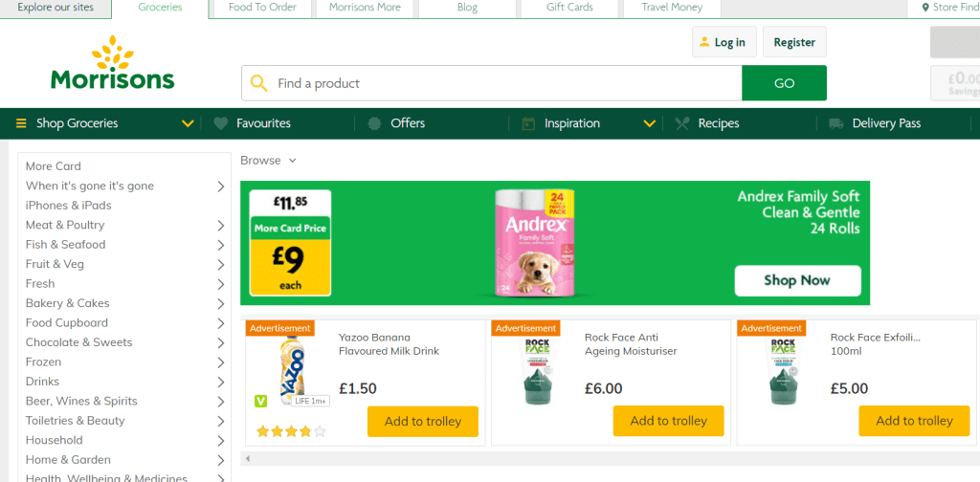Click the Find a product search field
The image size is (980, 482).
[x=502, y=83]
